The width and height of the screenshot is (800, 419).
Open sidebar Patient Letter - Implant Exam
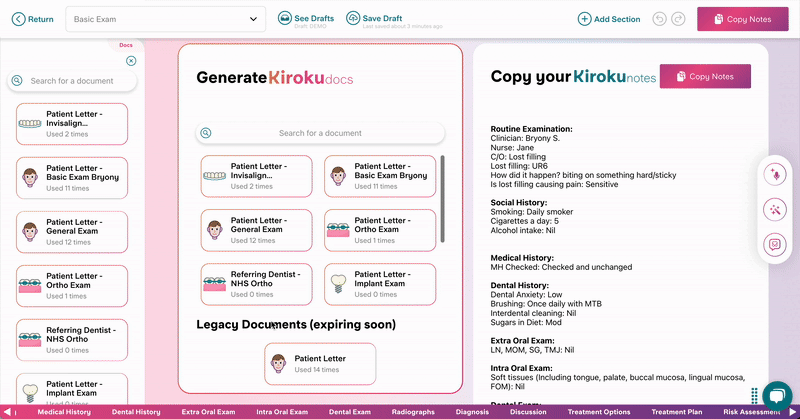[x=72, y=389]
